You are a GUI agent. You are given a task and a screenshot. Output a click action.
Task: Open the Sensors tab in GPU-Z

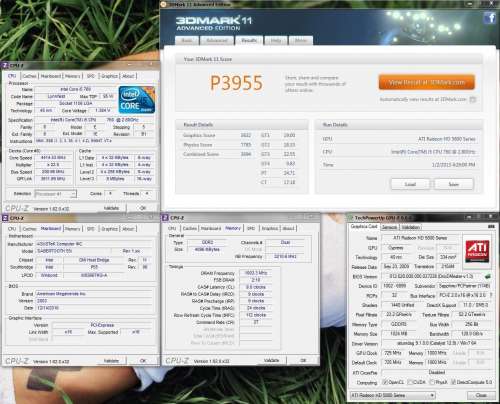coord(389,227)
